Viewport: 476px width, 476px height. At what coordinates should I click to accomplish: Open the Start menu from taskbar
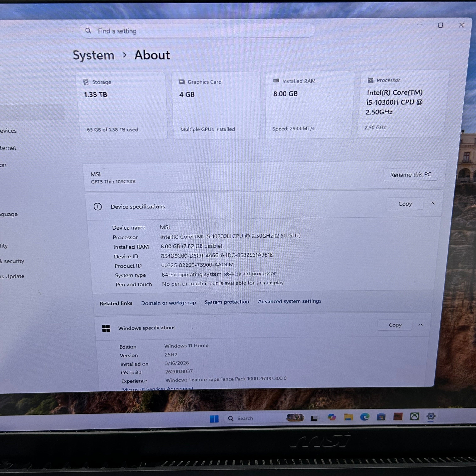(214, 419)
